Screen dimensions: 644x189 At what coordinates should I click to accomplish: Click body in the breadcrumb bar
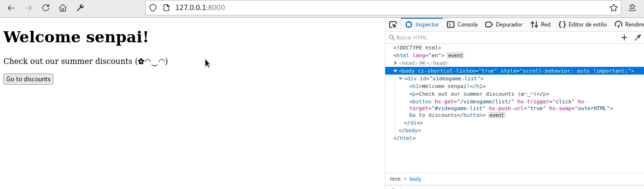click(415, 179)
